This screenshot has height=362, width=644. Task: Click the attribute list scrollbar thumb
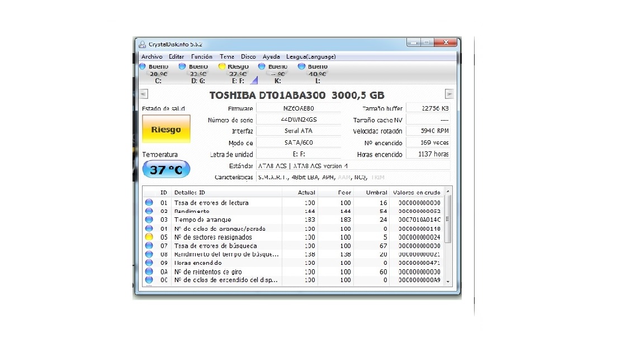[x=448, y=219]
